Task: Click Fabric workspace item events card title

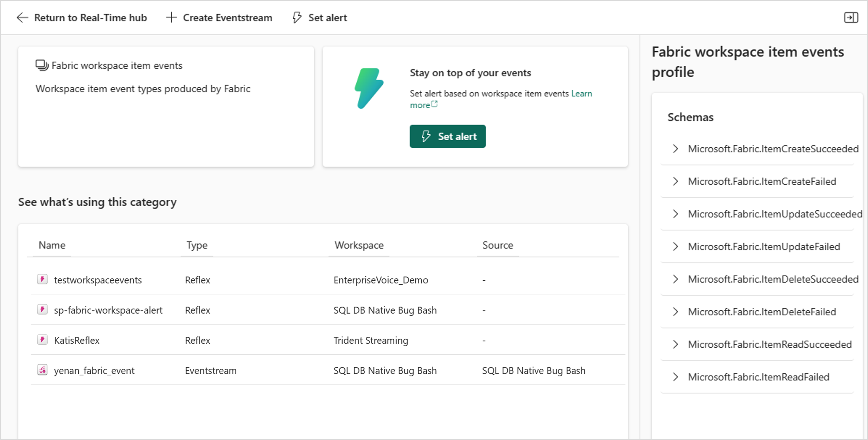Action: click(x=117, y=65)
